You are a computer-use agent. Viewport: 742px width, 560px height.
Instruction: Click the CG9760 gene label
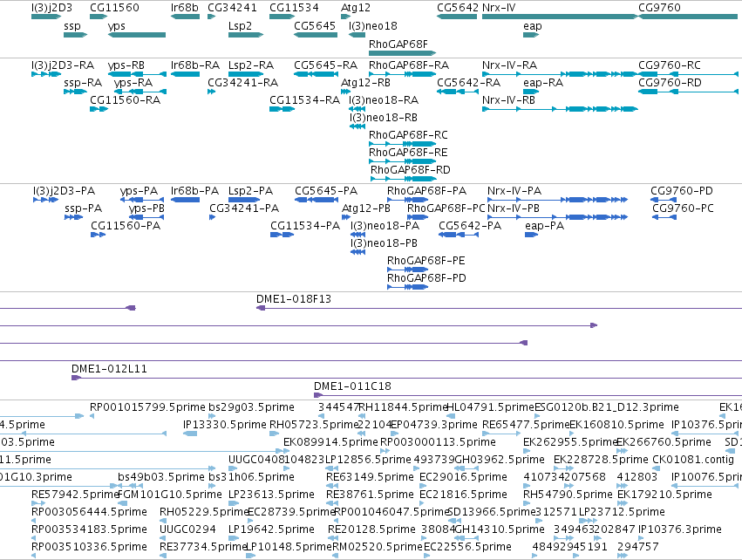tap(659, 8)
